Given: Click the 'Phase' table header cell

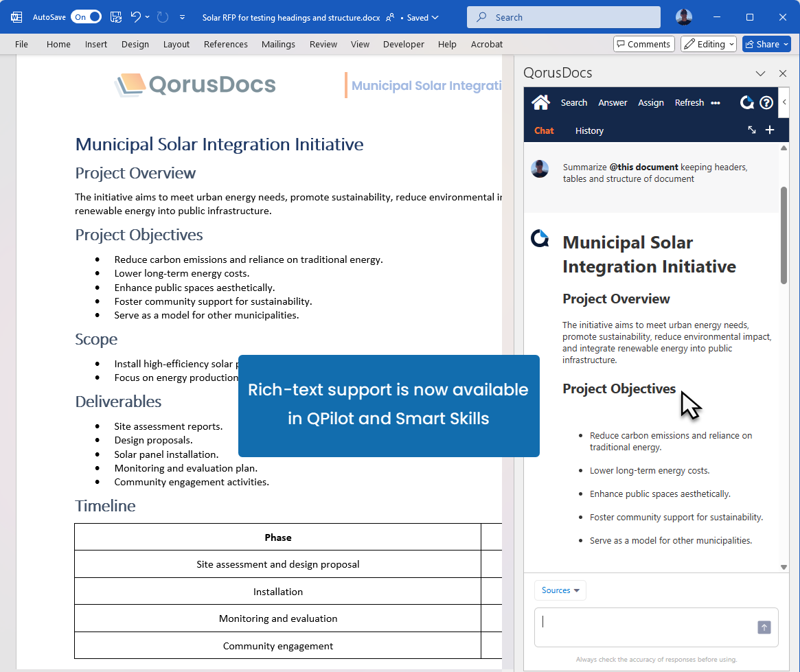Looking at the screenshot, I should (278, 537).
